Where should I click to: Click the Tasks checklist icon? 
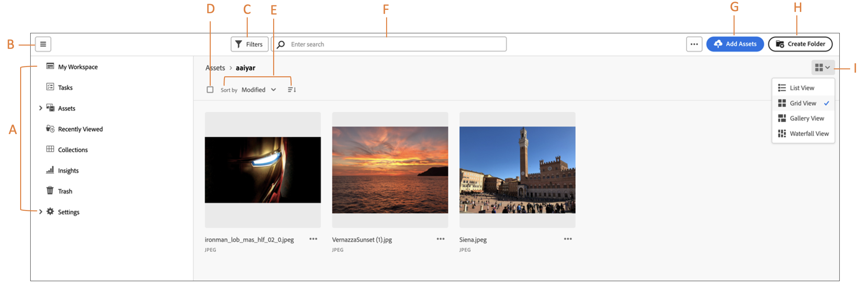point(50,87)
